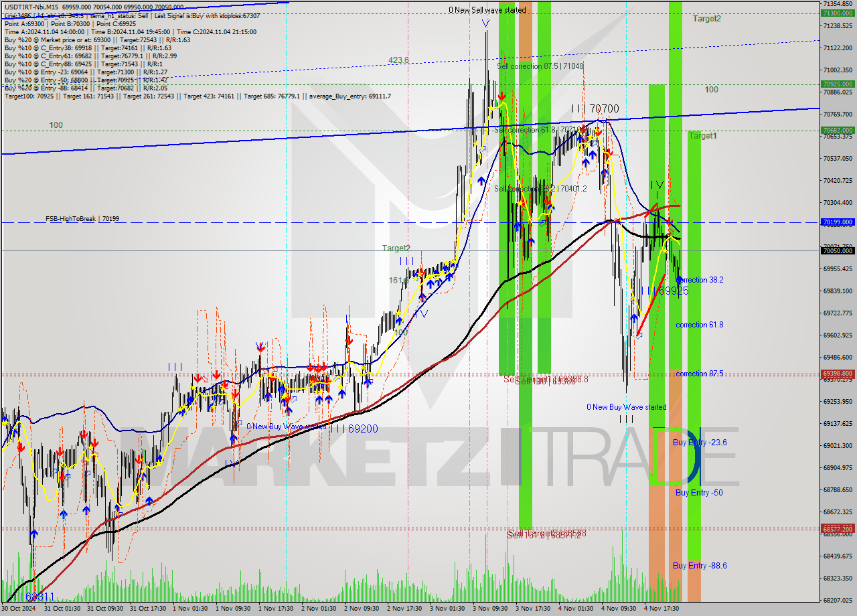
Task: Select the green 70925.000 price tag
Action: point(838,84)
